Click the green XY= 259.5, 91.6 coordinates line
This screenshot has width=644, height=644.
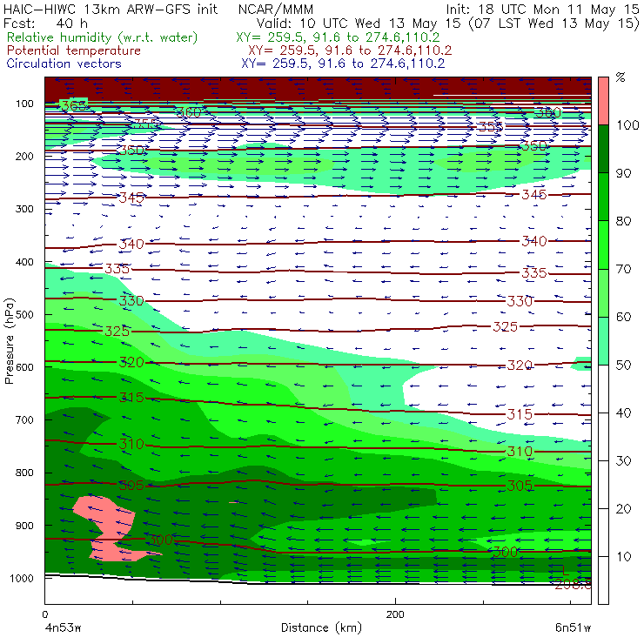(338, 37)
